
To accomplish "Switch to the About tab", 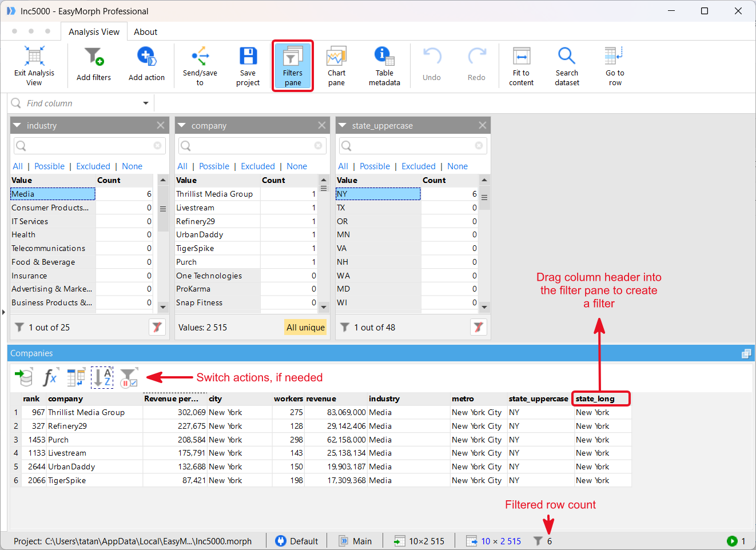I will (x=145, y=32).
